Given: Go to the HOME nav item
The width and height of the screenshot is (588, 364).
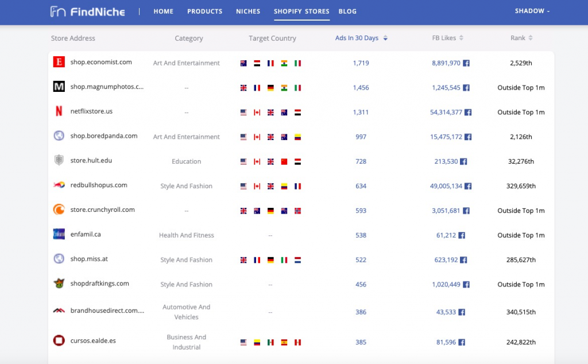Looking at the screenshot, I should pos(164,11).
